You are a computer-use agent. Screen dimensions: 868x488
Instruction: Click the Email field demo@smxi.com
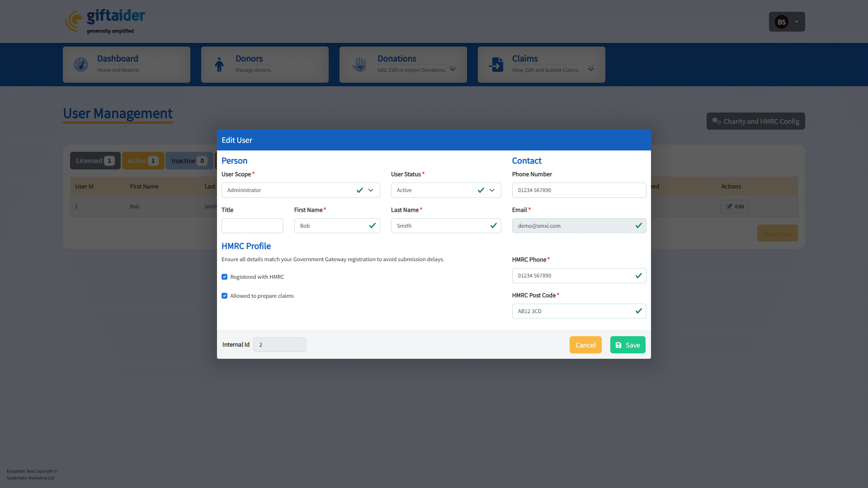point(579,226)
